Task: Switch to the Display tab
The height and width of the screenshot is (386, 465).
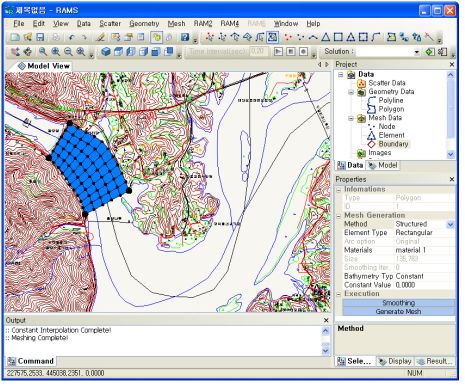Action: [x=395, y=361]
